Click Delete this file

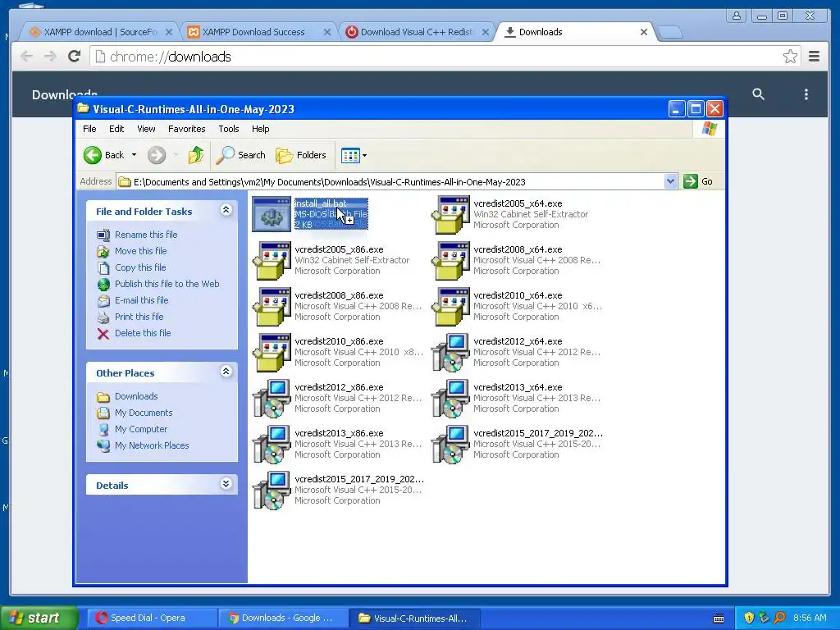[x=143, y=333]
